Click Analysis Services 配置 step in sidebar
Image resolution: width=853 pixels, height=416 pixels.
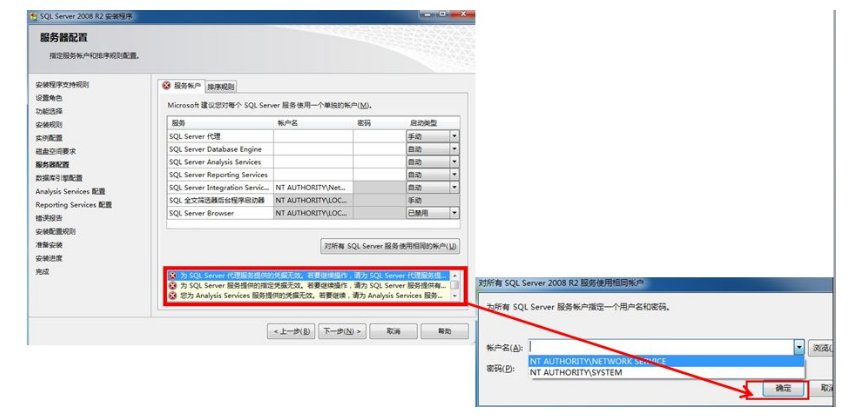click(x=70, y=191)
